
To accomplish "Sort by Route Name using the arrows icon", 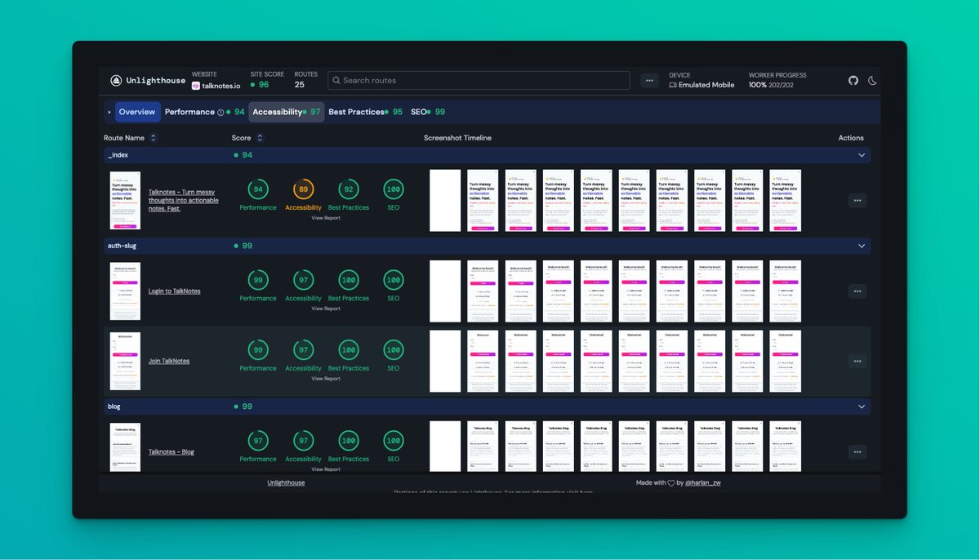I will (x=153, y=138).
